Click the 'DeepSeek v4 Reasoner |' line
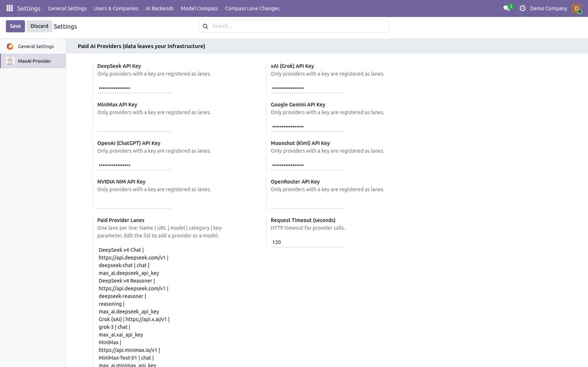The image size is (588, 367). click(127, 281)
